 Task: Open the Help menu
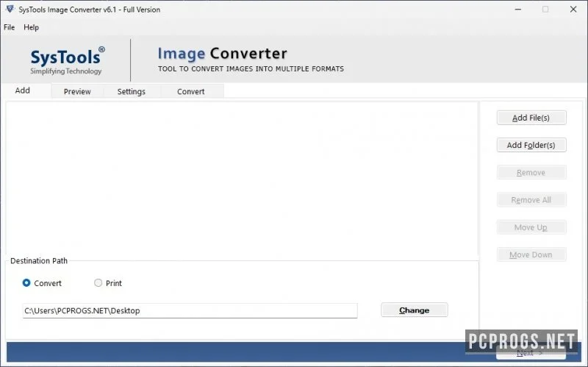tap(31, 27)
